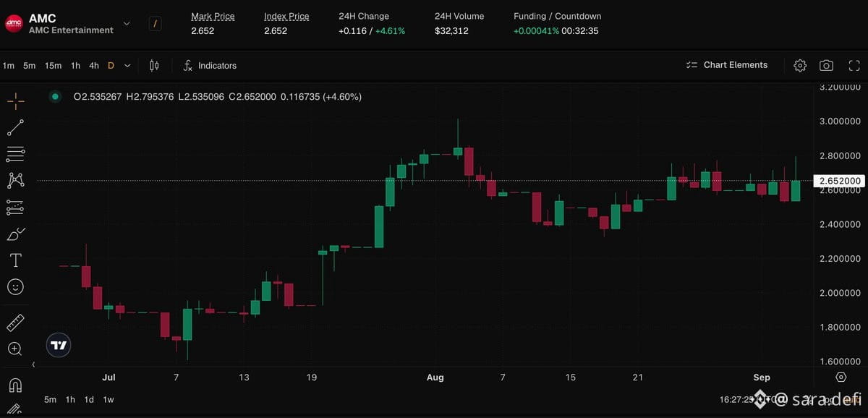868x418 pixels.
Task: Set the date range to 1w
Action: (108, 399)
